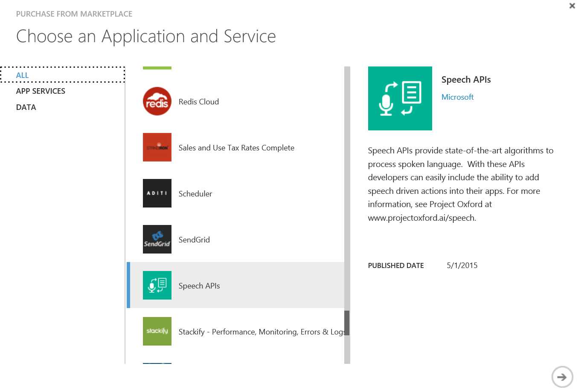Click the Aditi Scheduler icon
Image resolution: width=584 pixels, height=392 pixels.
[157, 193]
